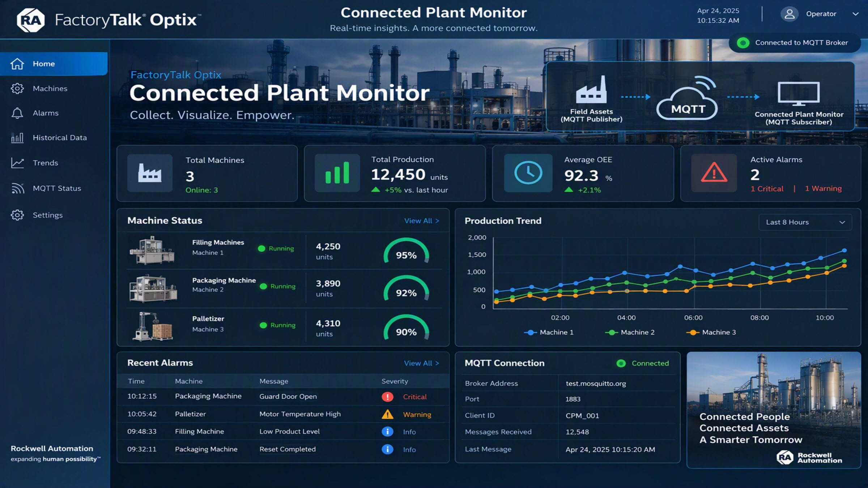Click the MQTT Status signal icon
The width and height of the screenshot is (868, 488).
(17, 188)
